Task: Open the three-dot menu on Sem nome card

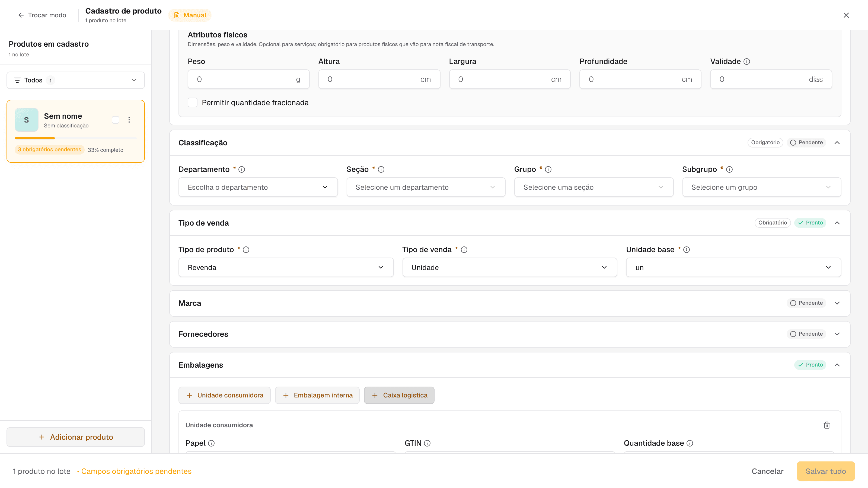Action: [129, 120]
